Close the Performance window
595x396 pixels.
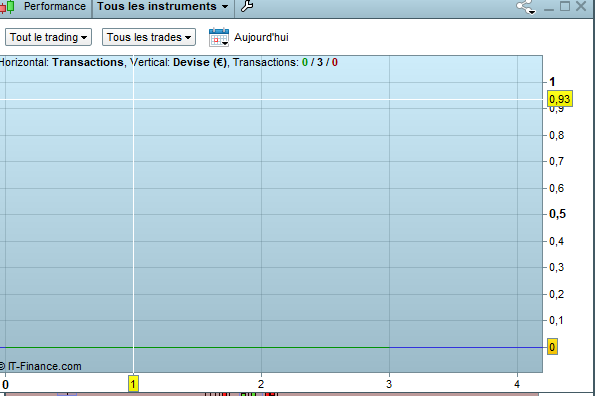581,6
